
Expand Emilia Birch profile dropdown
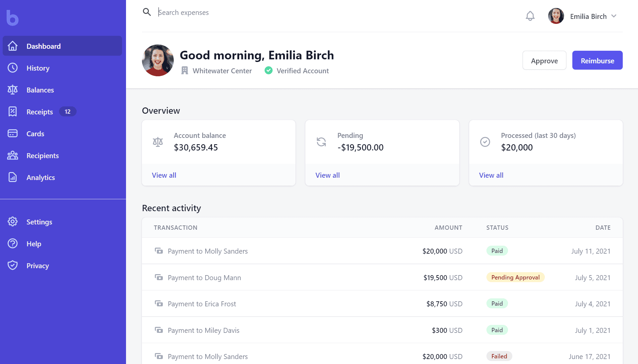click(614, 16)
